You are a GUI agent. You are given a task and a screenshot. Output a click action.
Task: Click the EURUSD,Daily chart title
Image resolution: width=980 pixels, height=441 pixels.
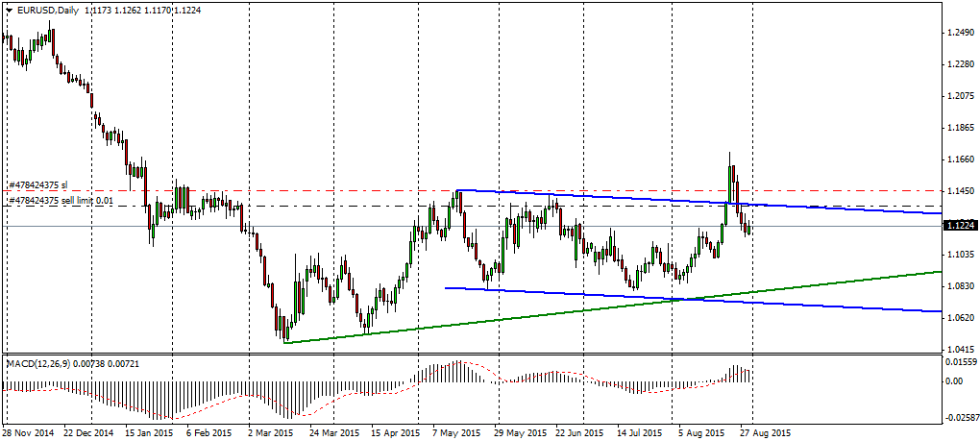pyautogui.click(x=48, y=9)
